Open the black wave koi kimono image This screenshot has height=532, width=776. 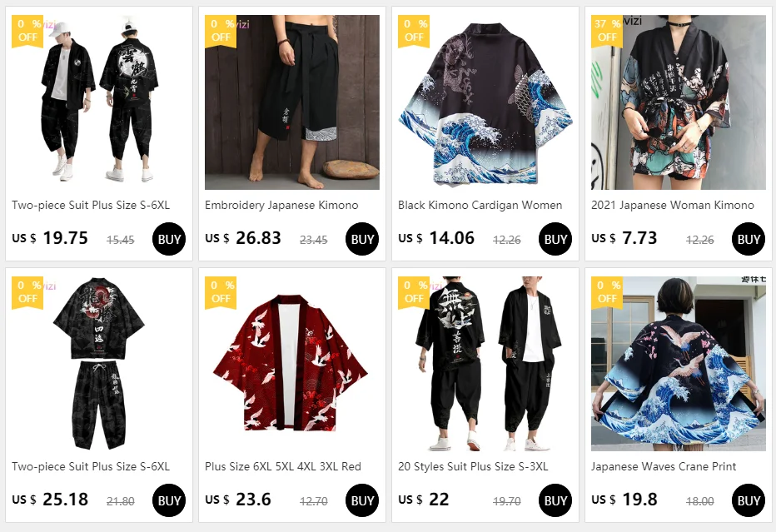[485, 102]
